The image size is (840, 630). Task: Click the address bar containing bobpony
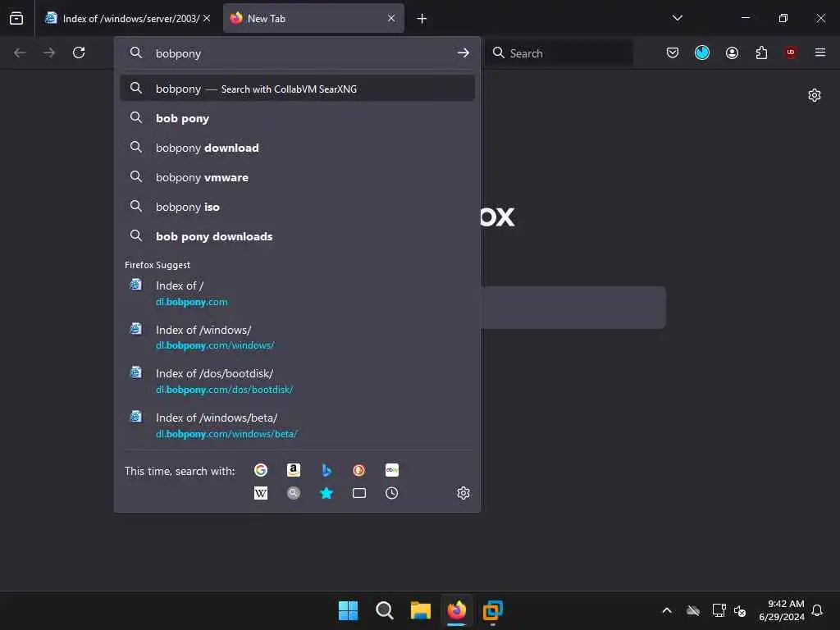pyautogui.click(x=297, y=53)
